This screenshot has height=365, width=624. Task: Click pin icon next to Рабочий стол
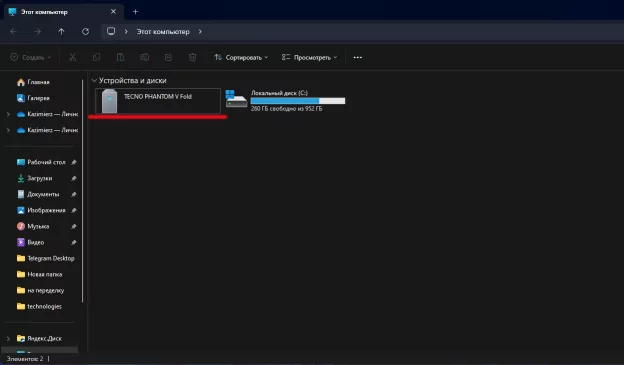[x=74, y=162]
